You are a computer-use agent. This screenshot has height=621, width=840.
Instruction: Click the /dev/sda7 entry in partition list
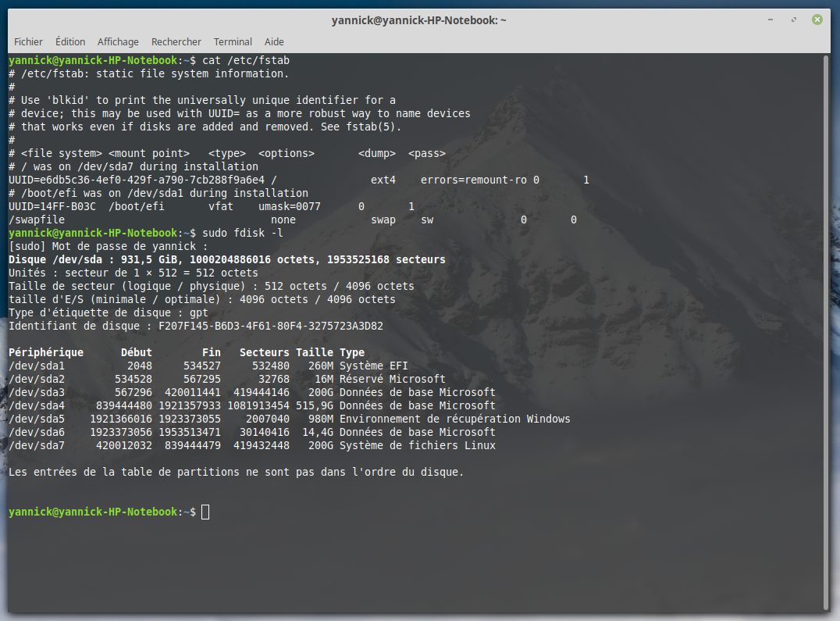pos(36,445)
